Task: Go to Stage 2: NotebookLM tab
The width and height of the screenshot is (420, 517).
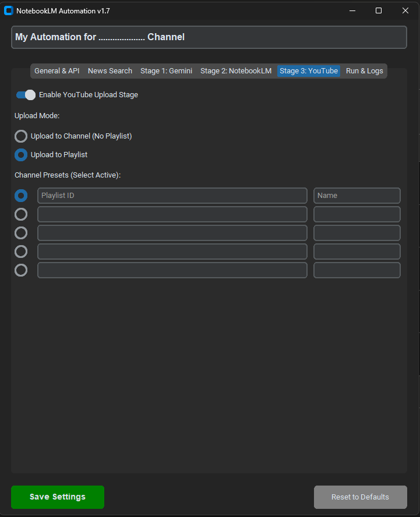Action: click(236, 71)
